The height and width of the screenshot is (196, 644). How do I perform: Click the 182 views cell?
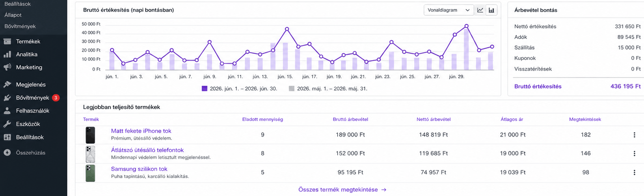tap(586, 135)
